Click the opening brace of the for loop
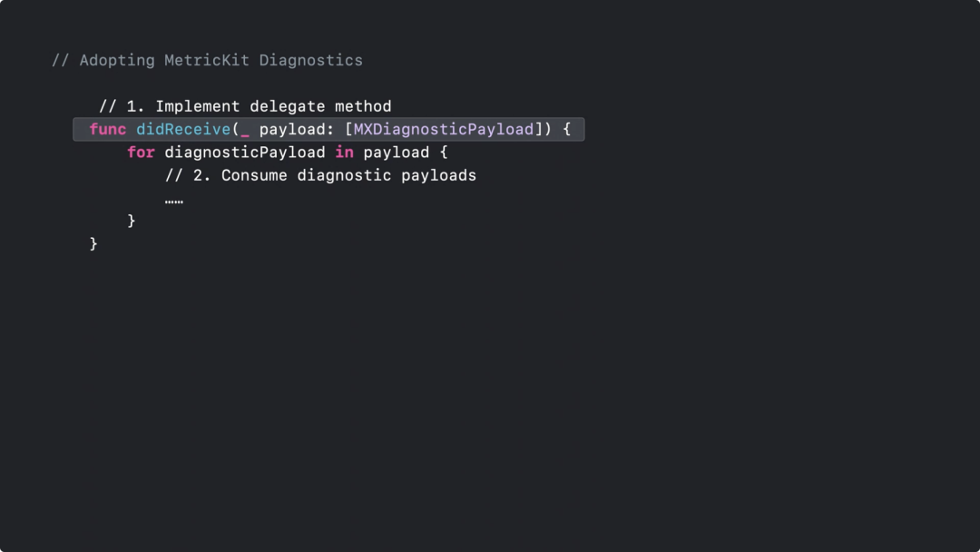The image size is (980, 552). coord(444,153)
